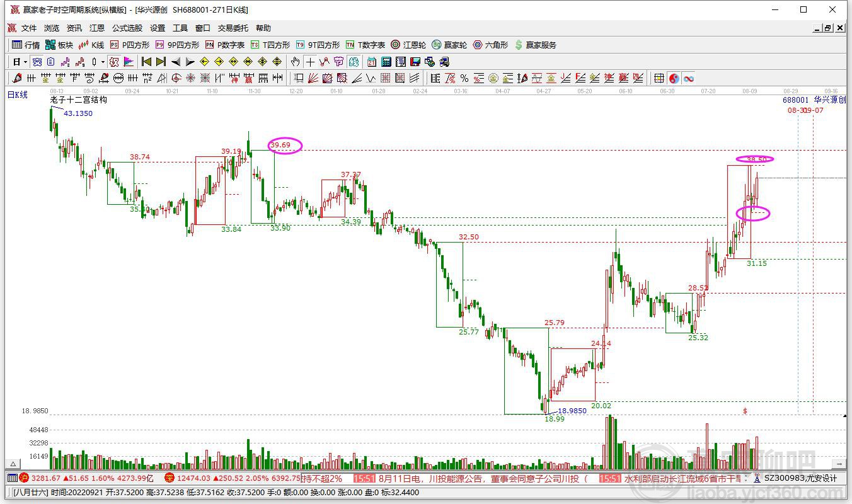Click the yellow diamond left-arrow icon
Screen dimensions: 852x504
(x=204, y=62)
